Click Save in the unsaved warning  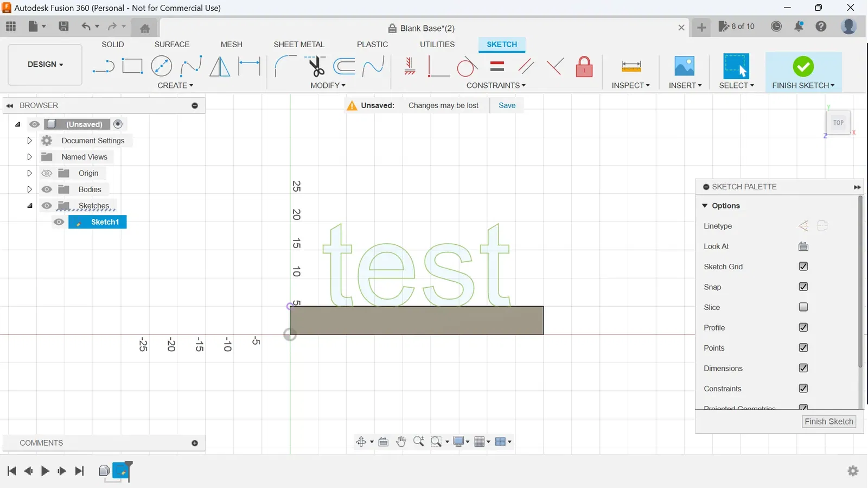click(507, 105)
